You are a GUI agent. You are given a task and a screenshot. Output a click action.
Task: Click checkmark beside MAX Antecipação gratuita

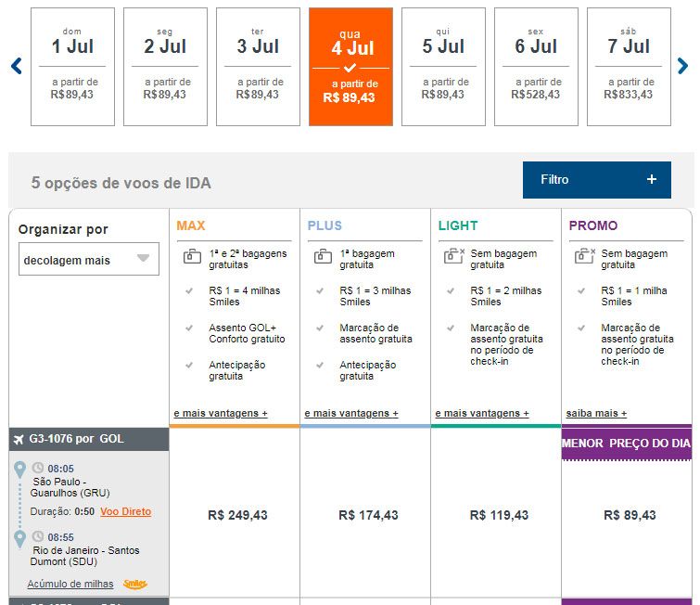click(189, 365)
